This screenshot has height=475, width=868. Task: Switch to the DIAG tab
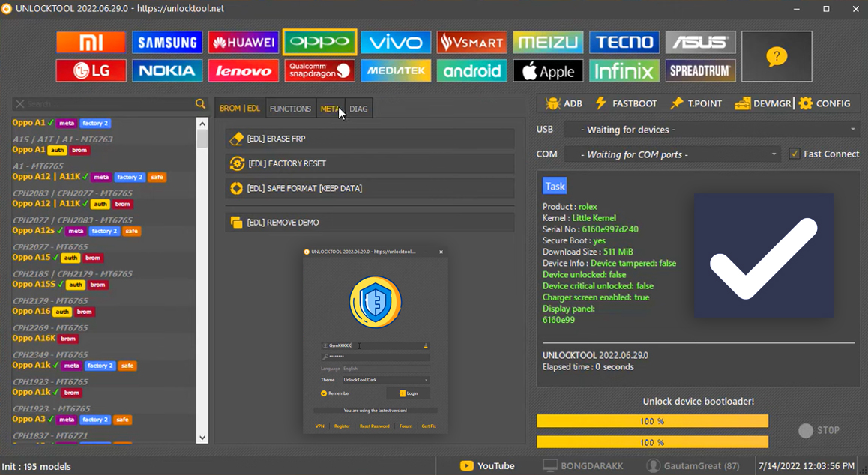pyautogui.click(x=358, y=109)
